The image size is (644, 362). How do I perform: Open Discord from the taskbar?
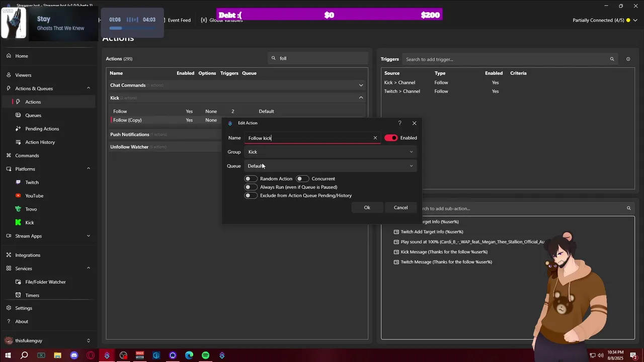[x=74, y=355]
